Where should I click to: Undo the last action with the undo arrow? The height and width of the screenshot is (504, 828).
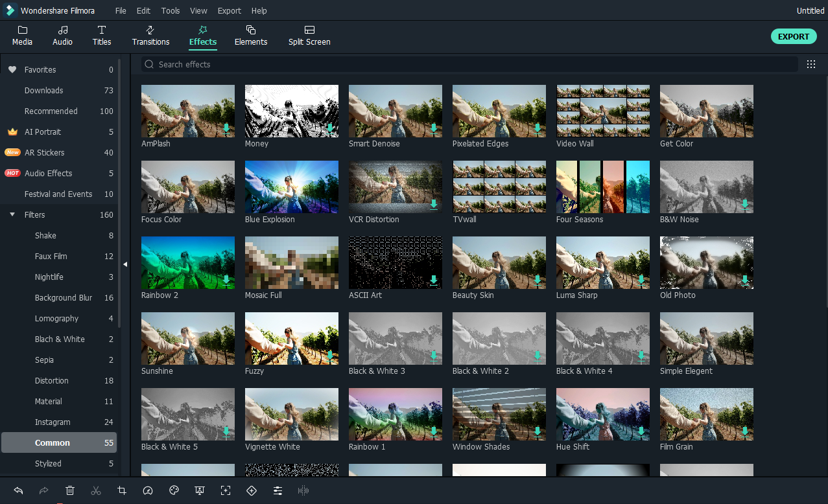tap(18, 490)
